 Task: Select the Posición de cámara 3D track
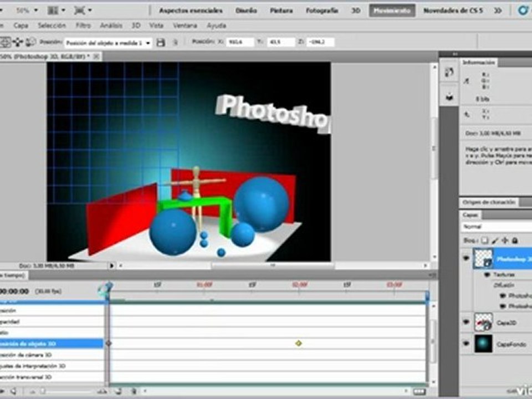click(52, 355)
